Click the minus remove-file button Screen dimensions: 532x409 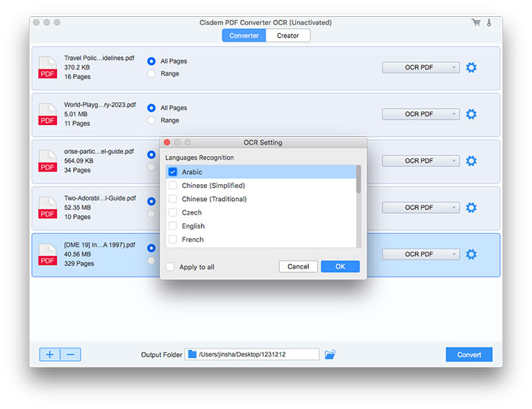point(70,354)
